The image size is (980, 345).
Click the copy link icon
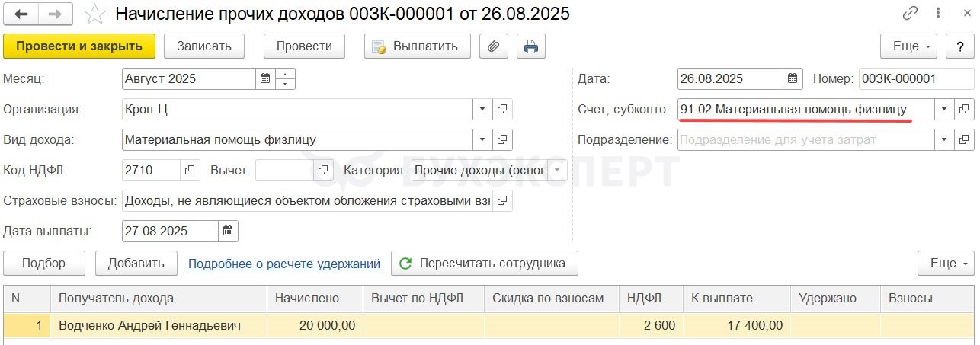tap(911, 14)
